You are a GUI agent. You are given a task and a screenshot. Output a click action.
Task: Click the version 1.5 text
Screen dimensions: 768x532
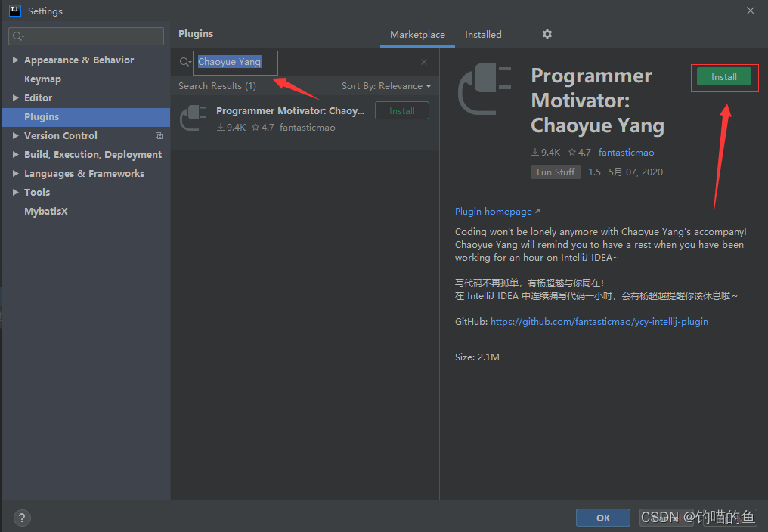594,172
